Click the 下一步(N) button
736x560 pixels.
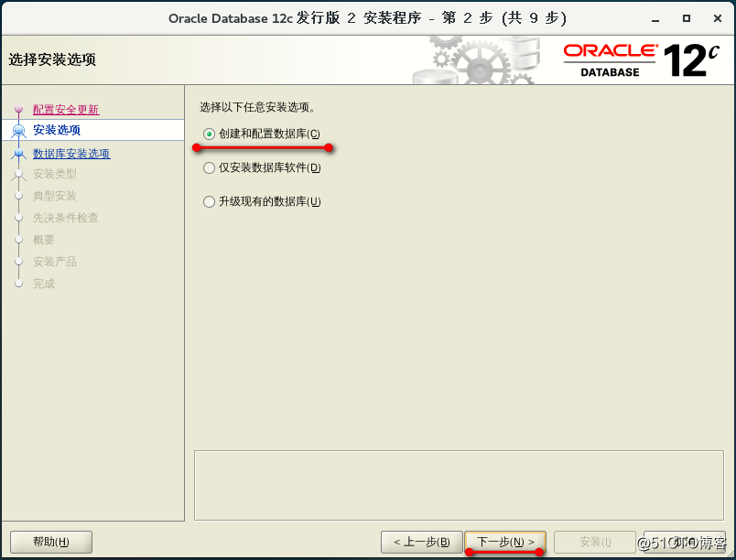(504, 542)
